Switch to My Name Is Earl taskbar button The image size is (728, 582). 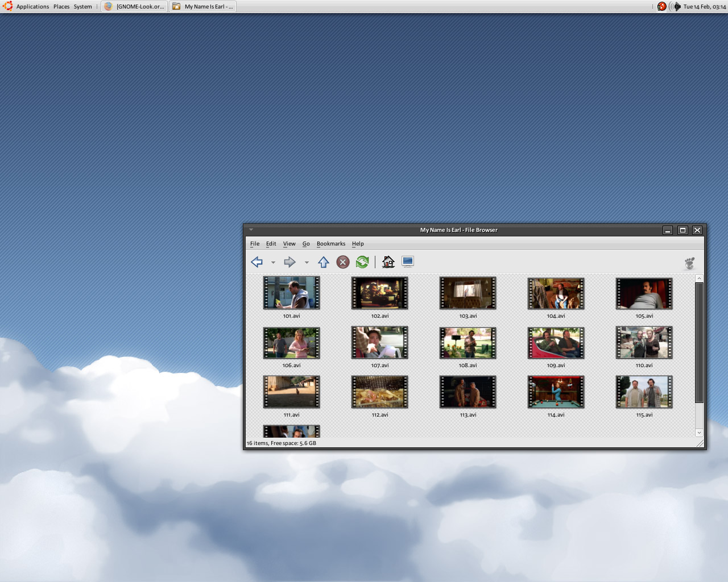tap(202, 7)
